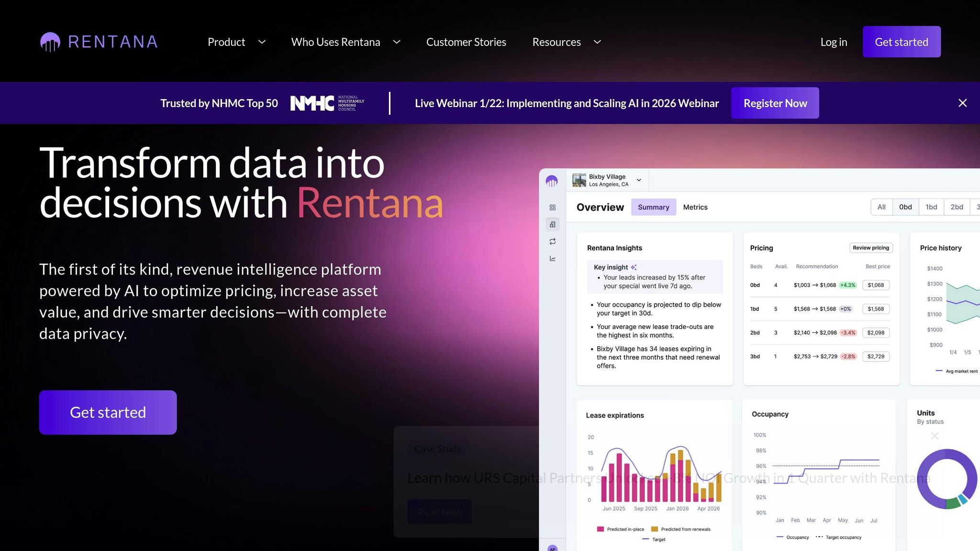Image resolution: width=980 pixels, height=551 pixels.
Task: Click the Rentana logo icon in header
Action: (50, 42)
